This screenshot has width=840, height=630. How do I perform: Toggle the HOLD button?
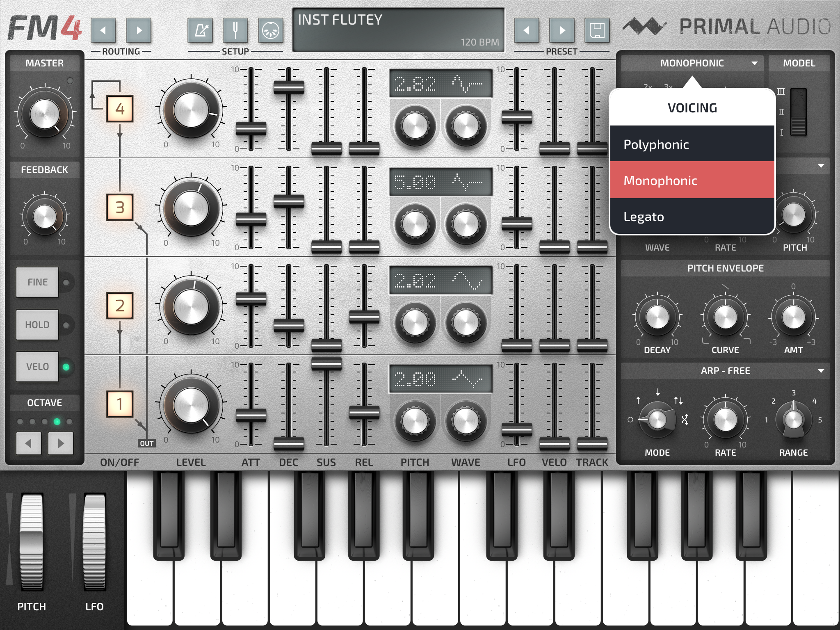tap(37, 325)
